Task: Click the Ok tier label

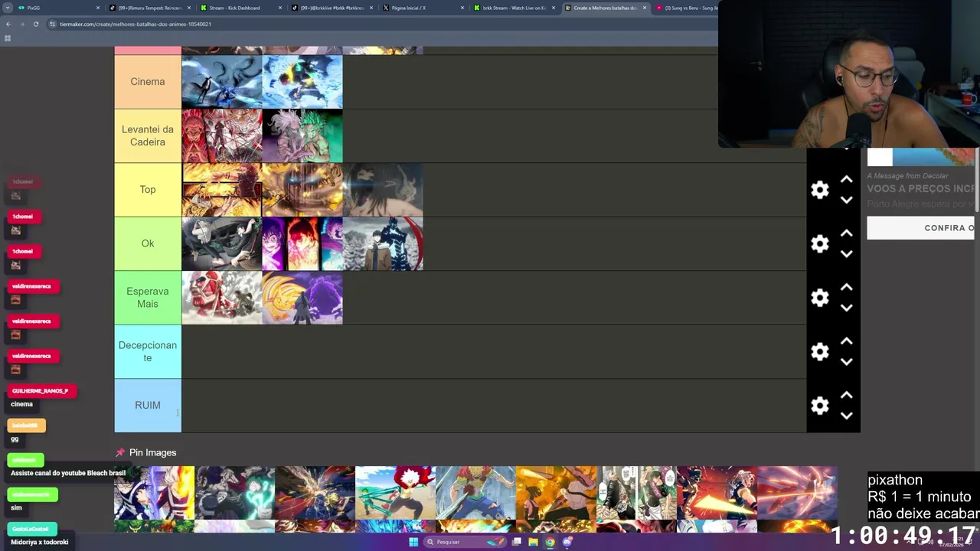Action: [x=148, y=243]
